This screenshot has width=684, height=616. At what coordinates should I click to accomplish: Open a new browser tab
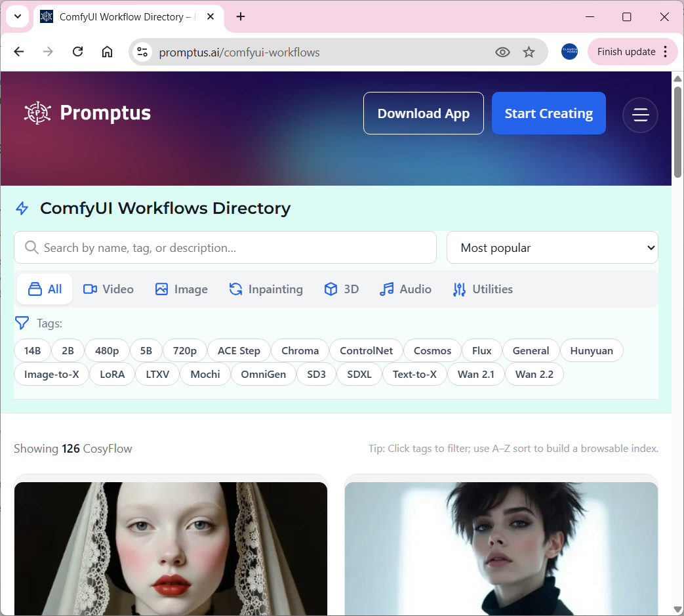(x=241, y=16)
